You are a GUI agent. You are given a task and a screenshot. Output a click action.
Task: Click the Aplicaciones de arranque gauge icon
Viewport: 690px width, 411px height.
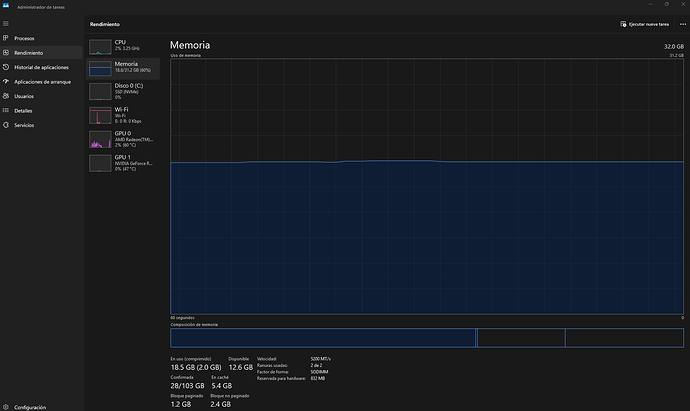pos(6,81)
